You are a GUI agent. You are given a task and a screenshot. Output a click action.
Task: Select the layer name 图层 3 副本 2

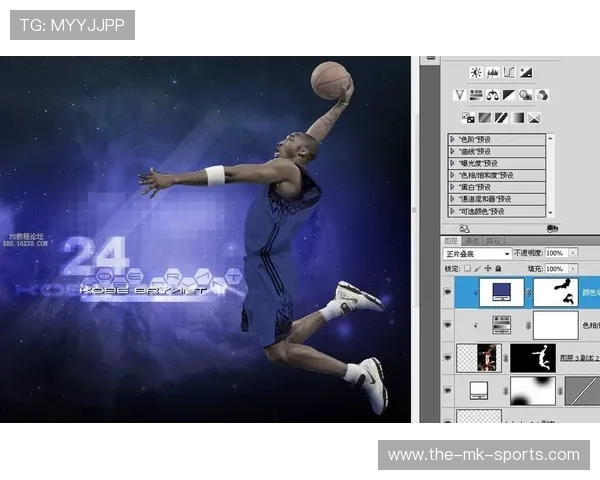(580, 358)
